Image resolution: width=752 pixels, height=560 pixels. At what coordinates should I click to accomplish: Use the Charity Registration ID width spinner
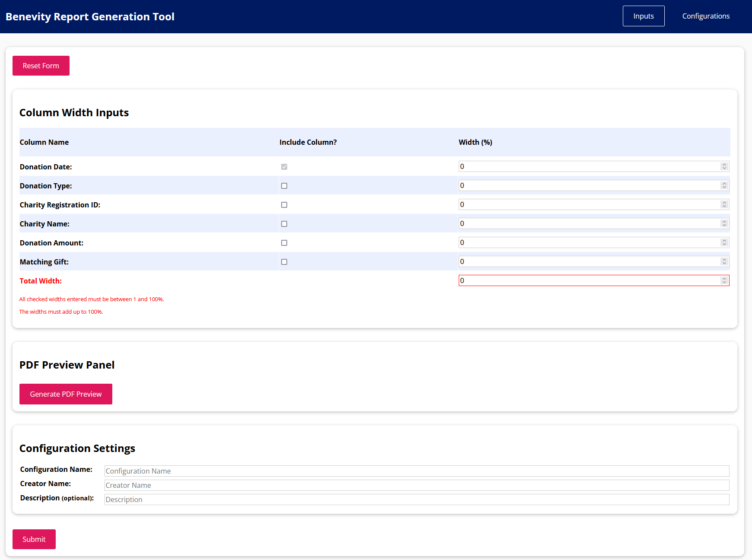pyautogui.click(x=724, y=204)
